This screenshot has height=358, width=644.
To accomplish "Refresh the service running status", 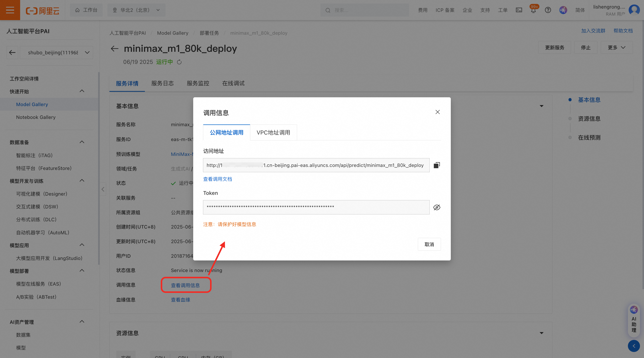I will pyautogui.click(x=179, y=62).
